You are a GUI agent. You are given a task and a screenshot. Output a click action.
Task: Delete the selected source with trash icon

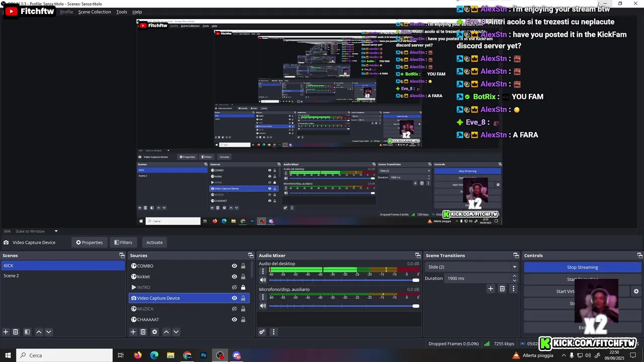pyautogui.click(x=143, y=332)
